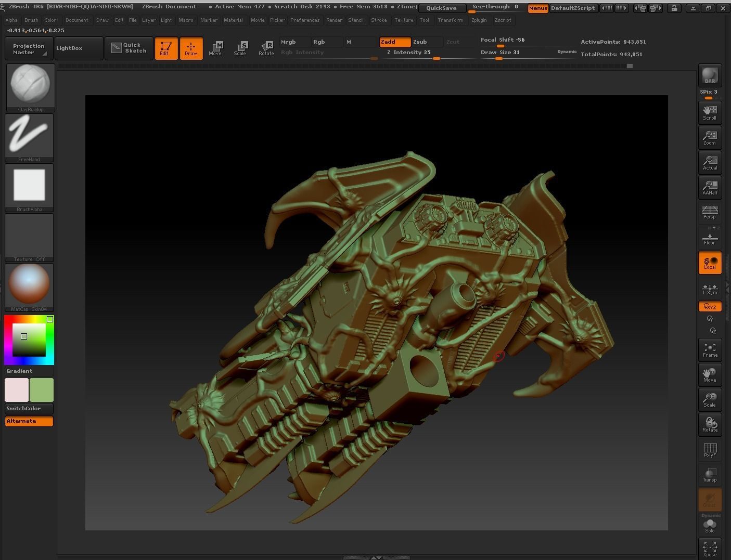Click the lock icon in title bar
Screen dimensions: 731x560
[674, 8]
